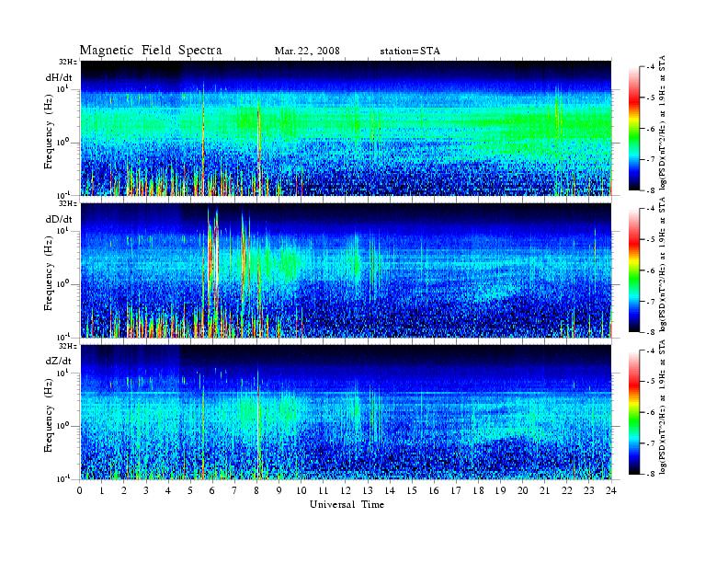Click the 10¹ frequency tick of dZ/dt panel
Screen dimensions: 728x563
pos(63,372)
